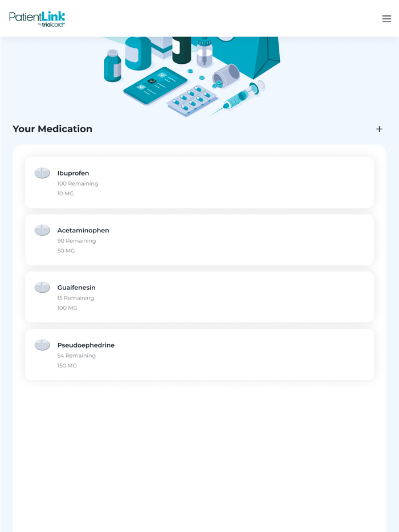This screenshot has width=399, height=532.
Task: Click the PatientLink logo
Action: pyautogui.click(x=36, y=17)
